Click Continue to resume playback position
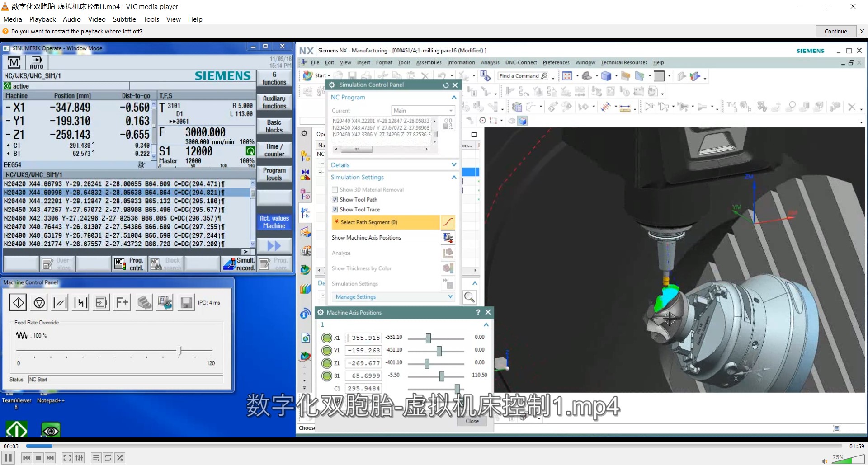This screenshot has height=465, width=868. tap(835, 31)
